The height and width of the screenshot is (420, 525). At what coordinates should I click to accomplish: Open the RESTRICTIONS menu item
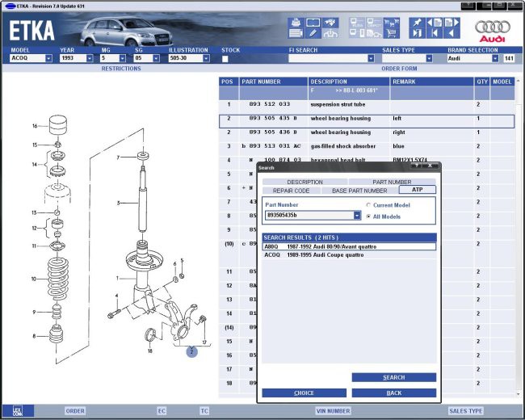point(121,69)
